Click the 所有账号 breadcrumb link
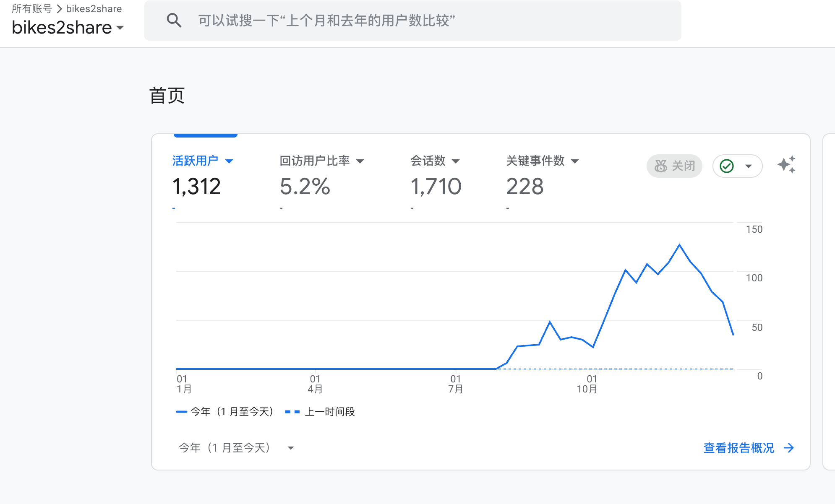The height and width of the screenshot is (504, 835). coord(32,9)
